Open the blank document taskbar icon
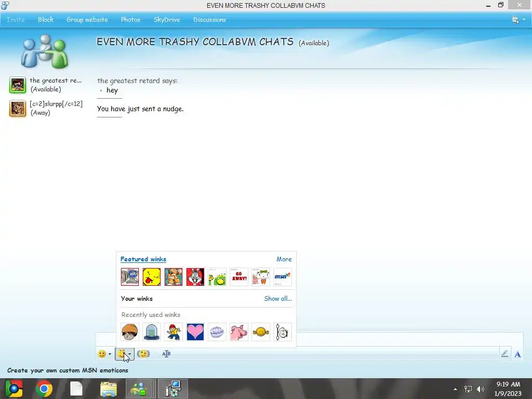Screen dimensions: 532x399 coord(76,389)
